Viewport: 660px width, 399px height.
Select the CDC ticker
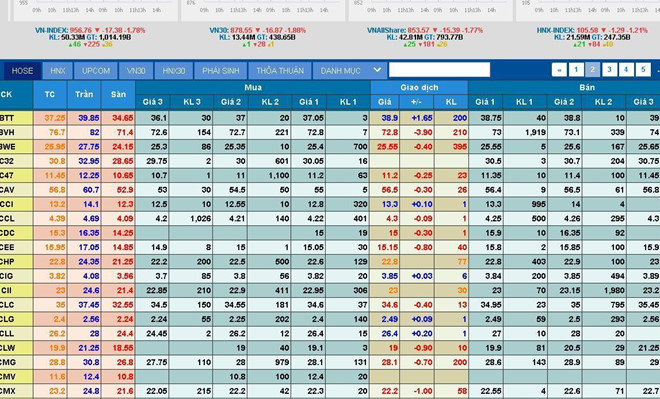(7, 233)
